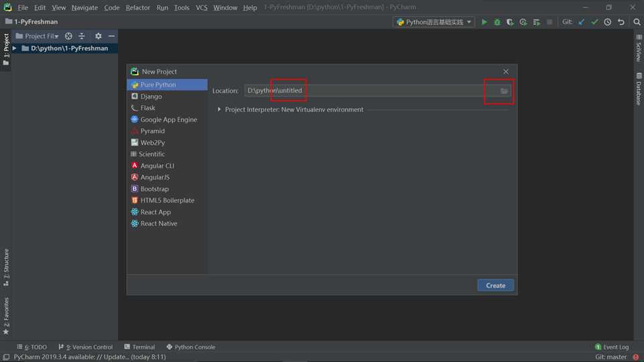Expand Project Interpreter settings
Viewport: 644px width, 362px height.
[219, 109]
